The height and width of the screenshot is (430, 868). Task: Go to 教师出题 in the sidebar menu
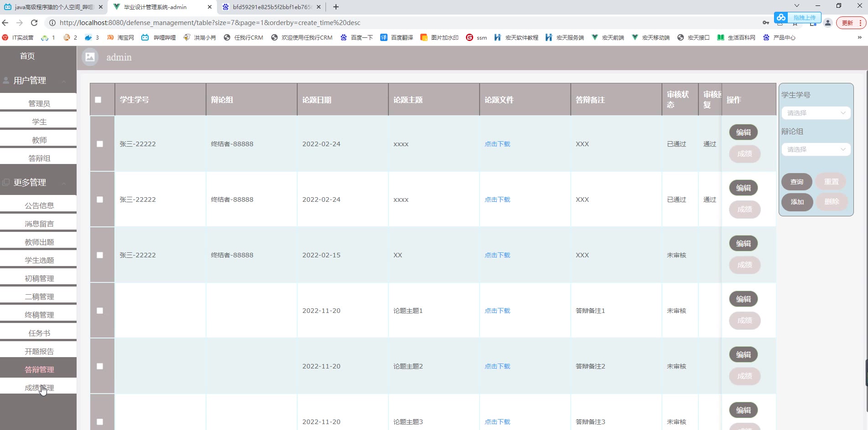(39, 242)
